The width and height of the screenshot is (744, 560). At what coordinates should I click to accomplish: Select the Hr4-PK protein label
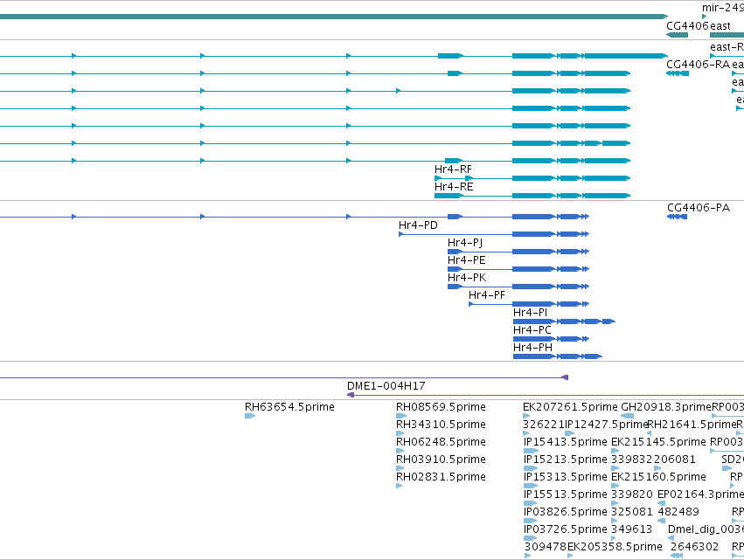[467, 278]
